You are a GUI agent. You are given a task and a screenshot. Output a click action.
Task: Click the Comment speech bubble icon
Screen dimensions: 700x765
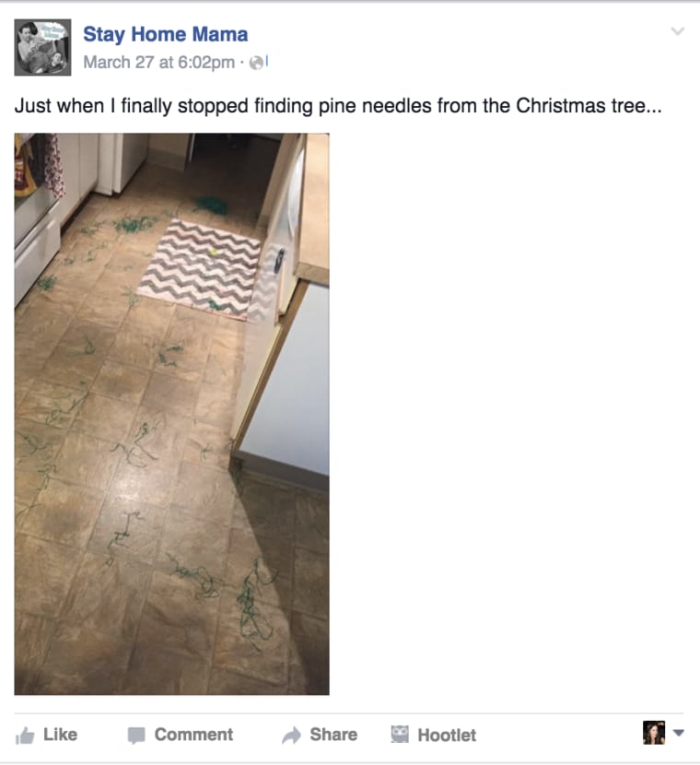point(136,736)
